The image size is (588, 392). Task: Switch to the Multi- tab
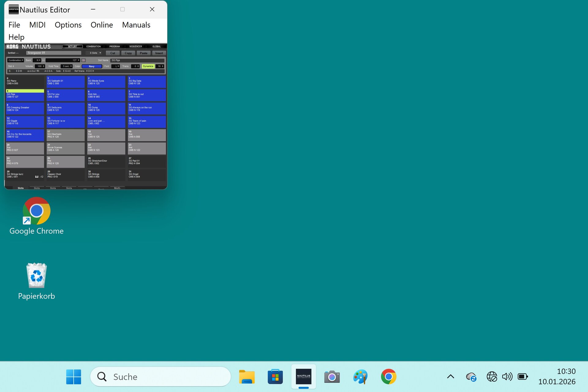click(117, 187)
